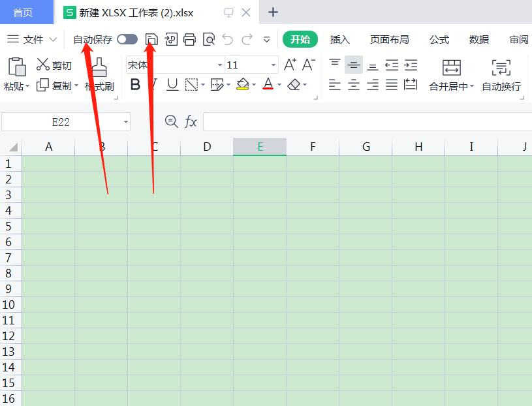Toggle the 自动保存 auto-save switch
Image resolution: width=532 pixels, height=406 pixels.
[127, 39]
